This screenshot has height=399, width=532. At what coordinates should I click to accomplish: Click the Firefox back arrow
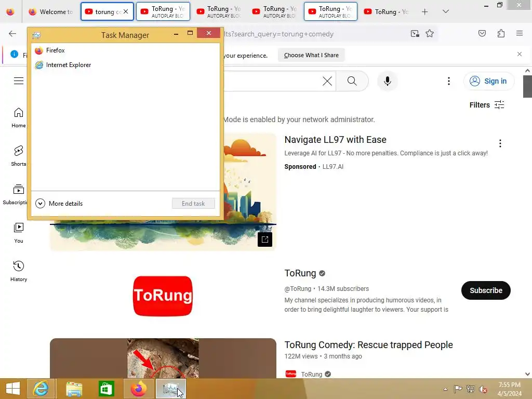(12, 34)
